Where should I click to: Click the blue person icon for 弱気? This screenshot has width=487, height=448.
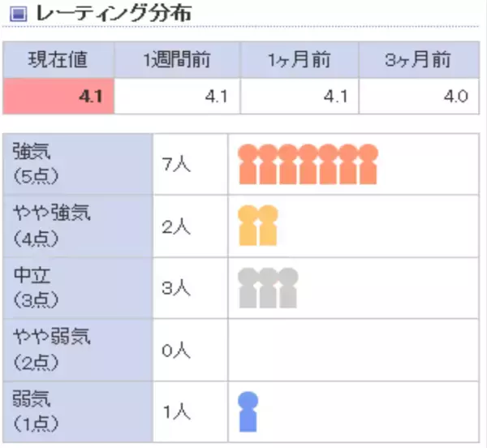click(x=248, y=411)
